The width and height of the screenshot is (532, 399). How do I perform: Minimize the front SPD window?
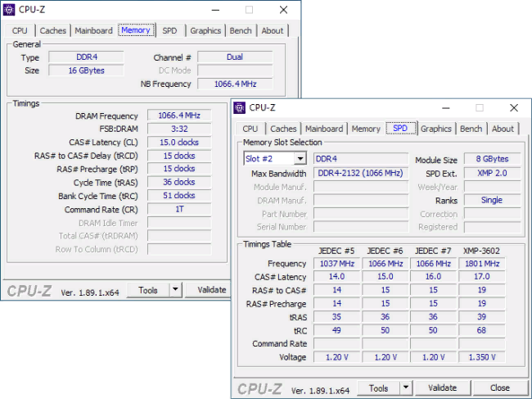click(446, 108)
